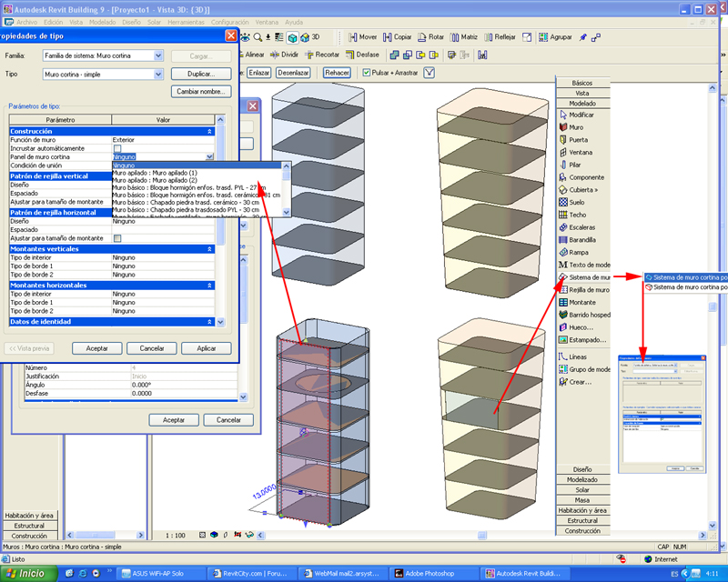Choose the Escaleras stairs tool

point(581,226)
